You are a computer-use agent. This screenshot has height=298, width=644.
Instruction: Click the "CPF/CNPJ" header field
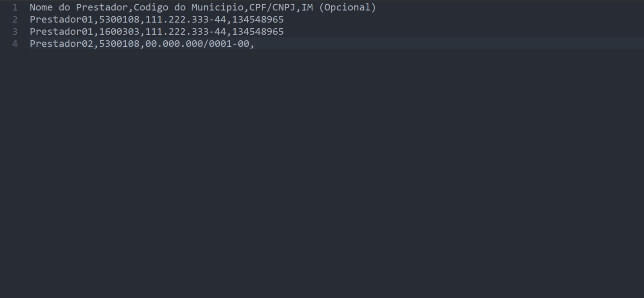[272, 7]
